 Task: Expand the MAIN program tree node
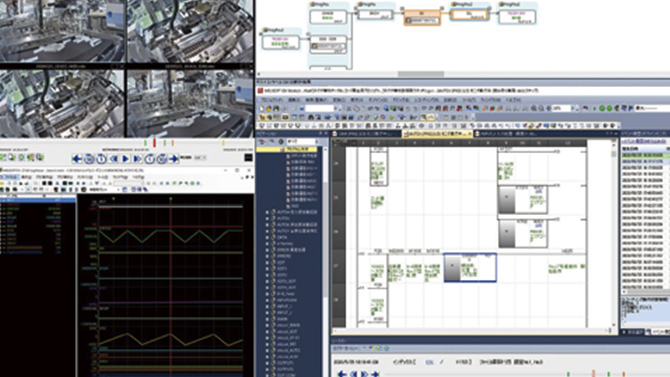(267, 319)
